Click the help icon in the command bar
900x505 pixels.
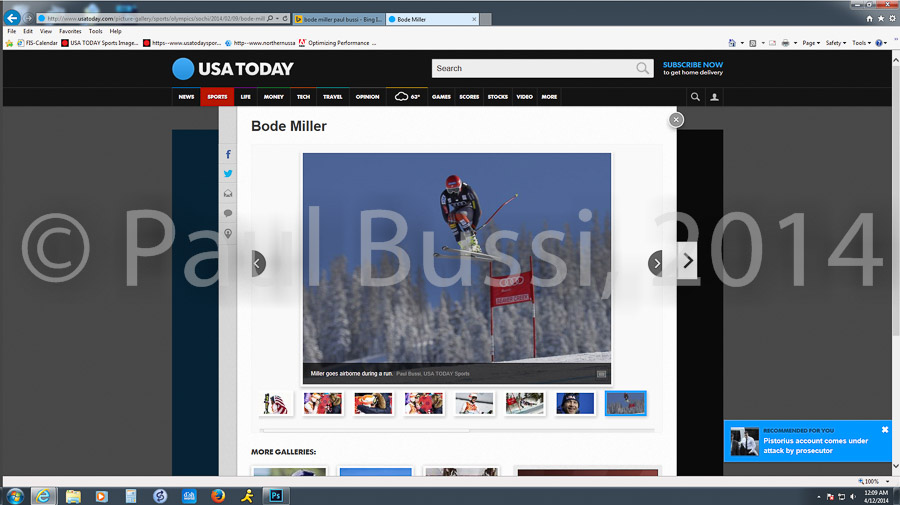point(879,43)
